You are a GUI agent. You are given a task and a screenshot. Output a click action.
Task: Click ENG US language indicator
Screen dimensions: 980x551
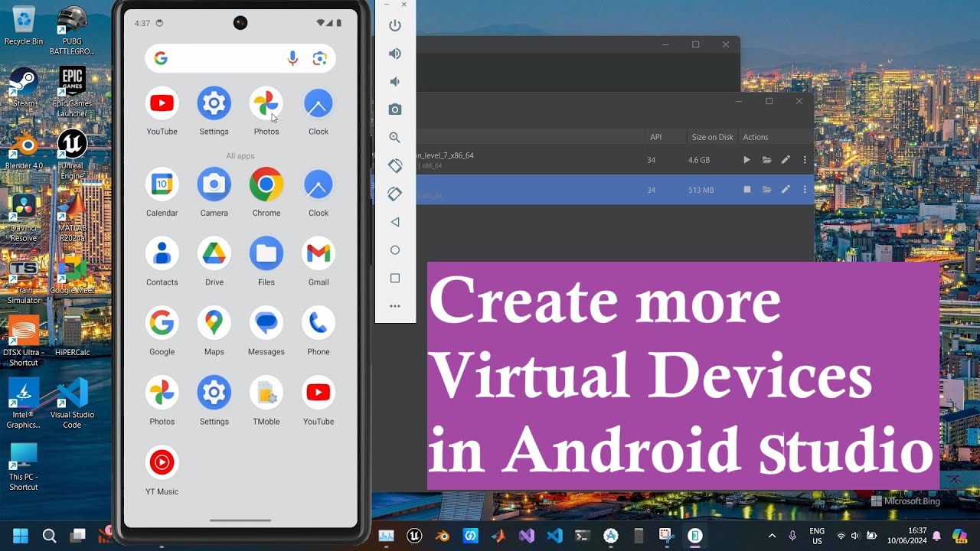pyautogui.click(x=817, y=536)
